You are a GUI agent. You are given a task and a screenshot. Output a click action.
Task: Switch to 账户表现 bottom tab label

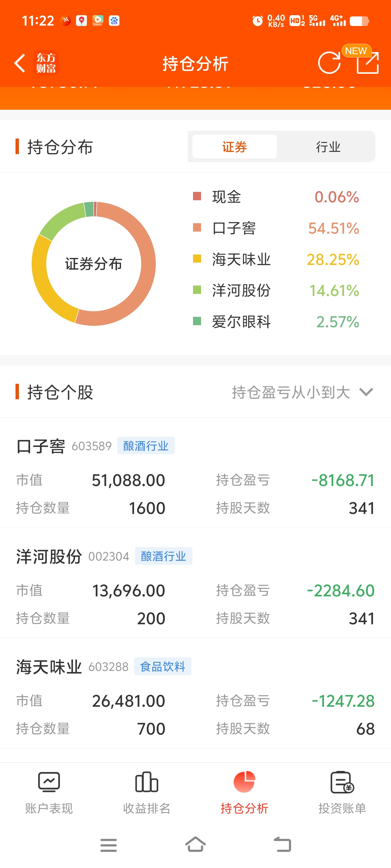click(x=49, y=808)
